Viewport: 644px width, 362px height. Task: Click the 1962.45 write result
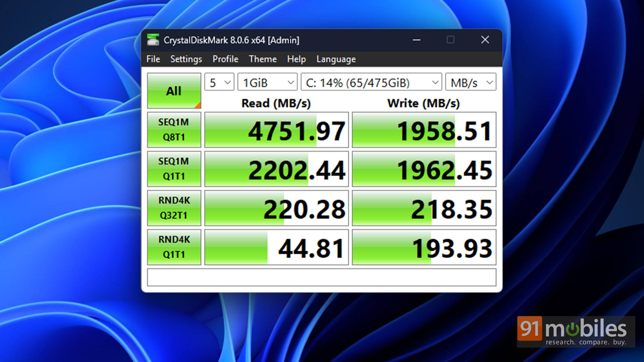point(424,169)
